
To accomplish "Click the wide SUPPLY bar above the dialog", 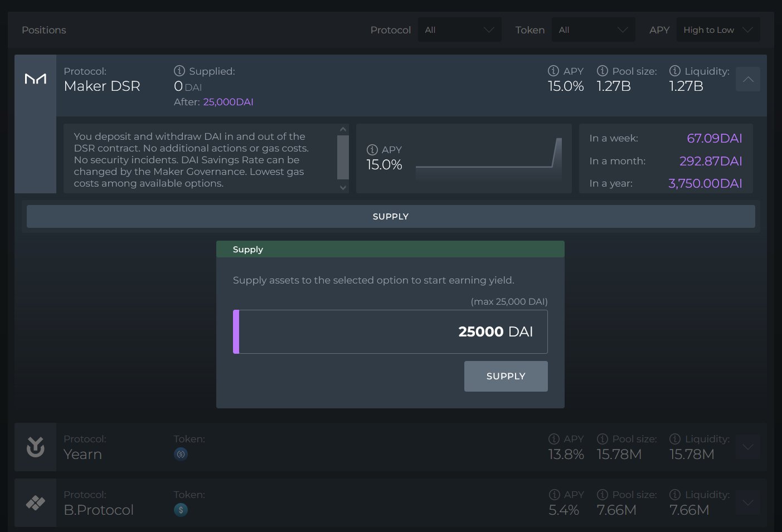I will [x=390, y=216].
